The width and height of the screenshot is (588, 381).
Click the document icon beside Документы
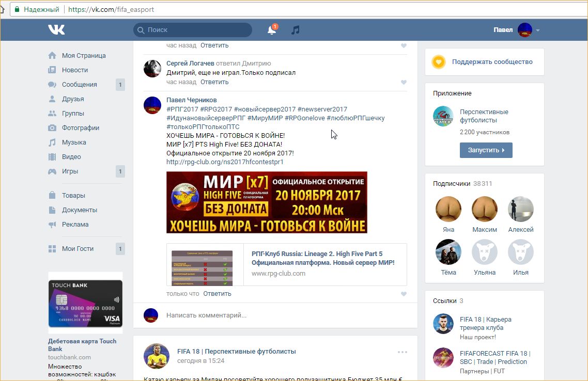[52, 210]
